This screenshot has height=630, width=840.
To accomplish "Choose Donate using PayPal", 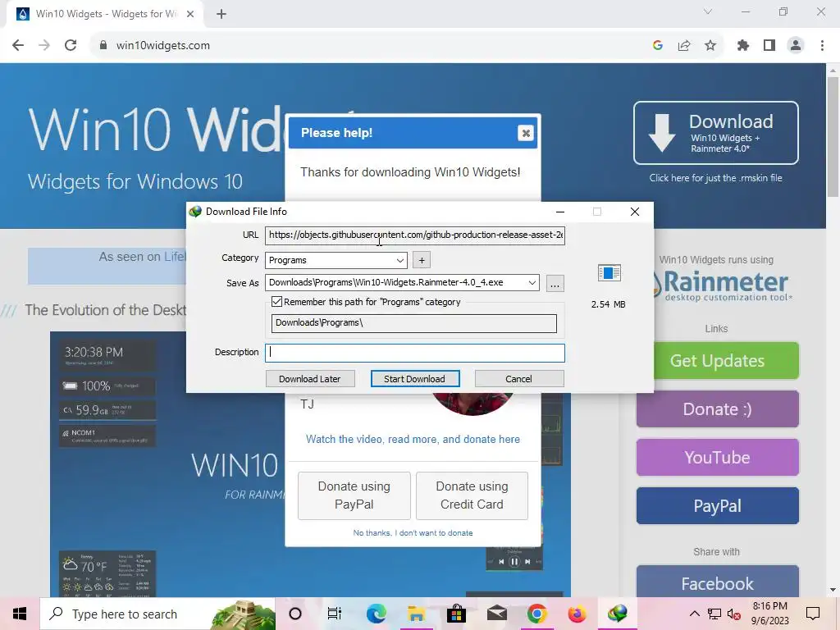I will coord(354,495).
